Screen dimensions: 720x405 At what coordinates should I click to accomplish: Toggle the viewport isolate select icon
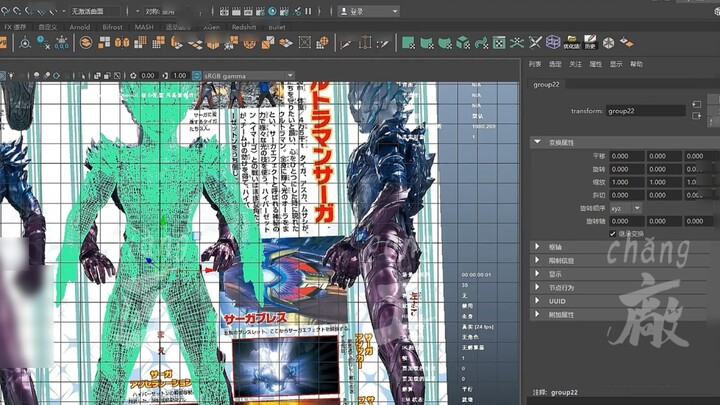tap(83, 75)
